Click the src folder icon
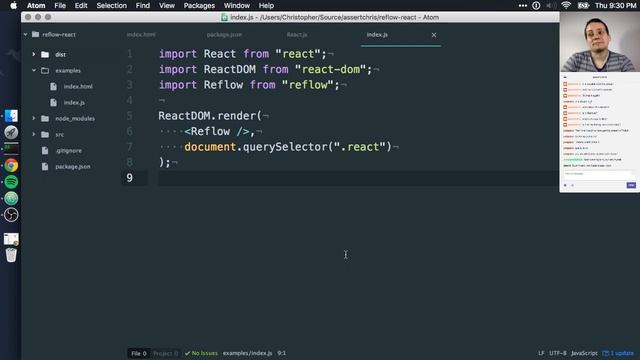 click(45, 134)
